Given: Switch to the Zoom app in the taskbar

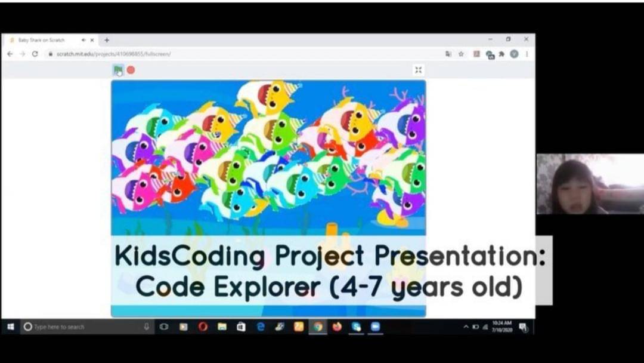Looking at the screenshot, I should click(375, 327).
